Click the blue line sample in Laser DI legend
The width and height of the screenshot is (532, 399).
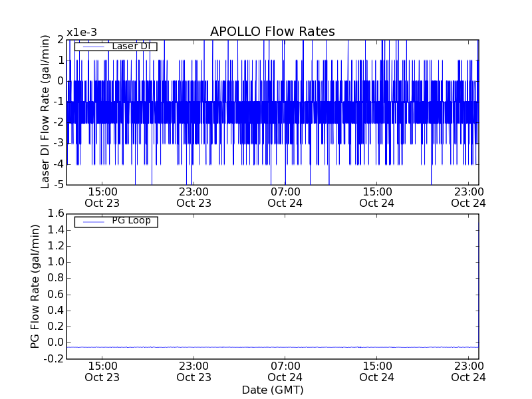tap(92, 47)
